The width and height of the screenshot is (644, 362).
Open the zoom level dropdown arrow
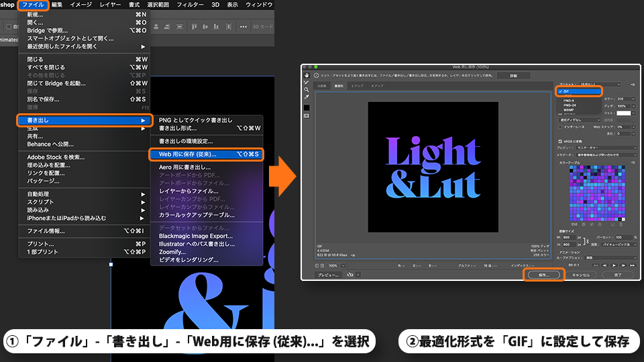(x=343, y=265)
